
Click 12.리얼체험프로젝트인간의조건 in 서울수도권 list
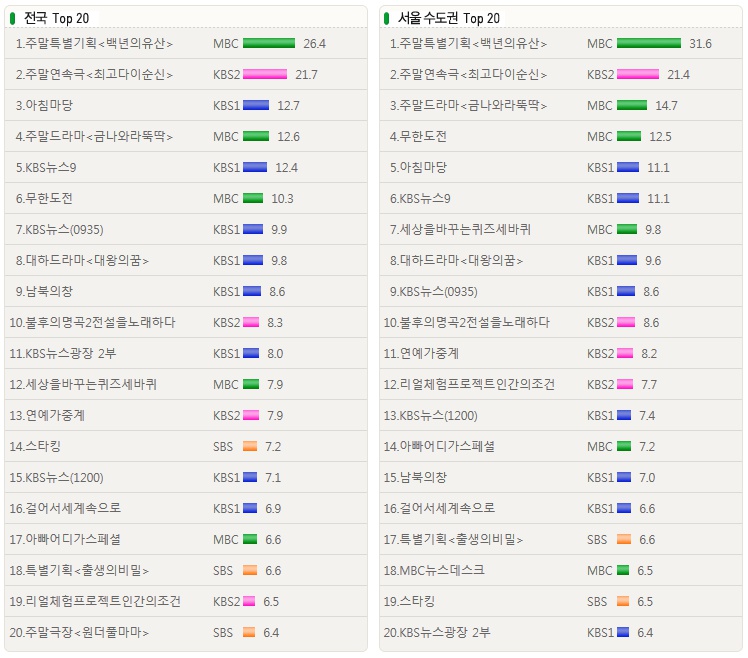point(469,385)
